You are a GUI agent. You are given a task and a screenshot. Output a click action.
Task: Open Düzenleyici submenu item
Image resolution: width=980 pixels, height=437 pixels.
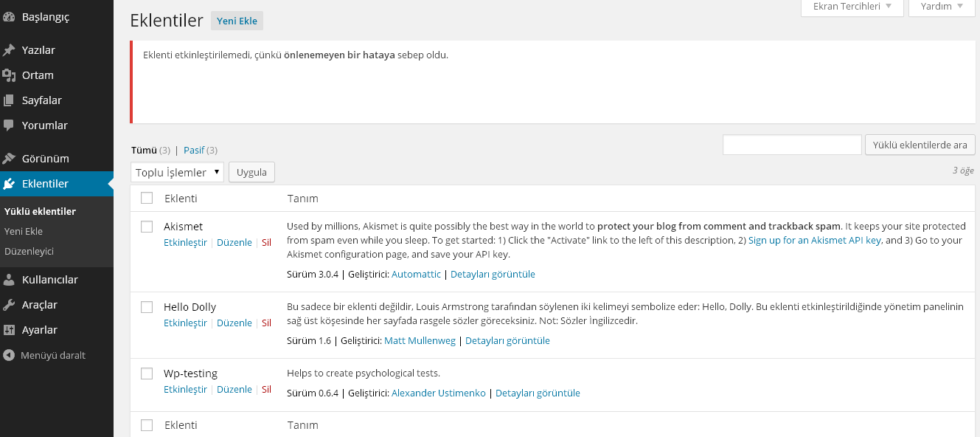(x=29, y=251)
